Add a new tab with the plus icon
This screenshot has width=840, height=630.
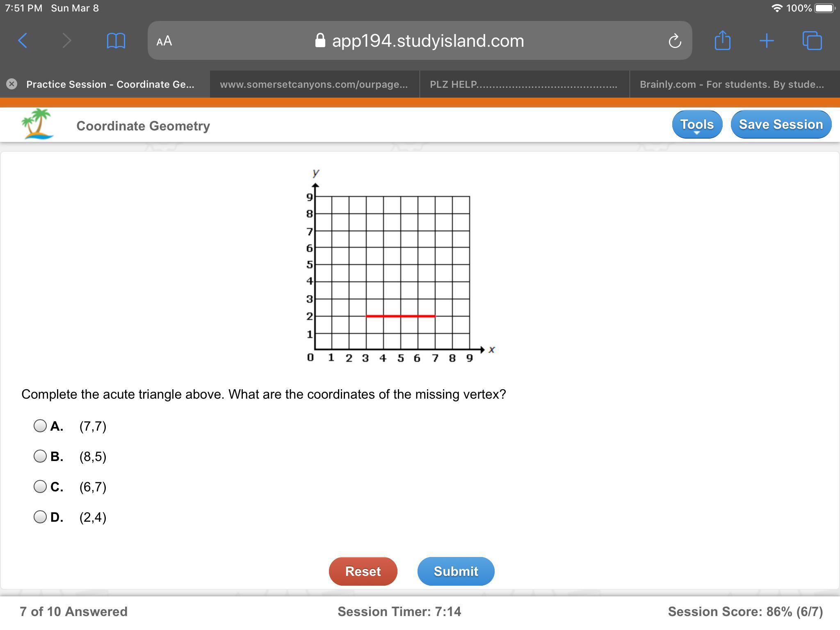pos(766,41)
